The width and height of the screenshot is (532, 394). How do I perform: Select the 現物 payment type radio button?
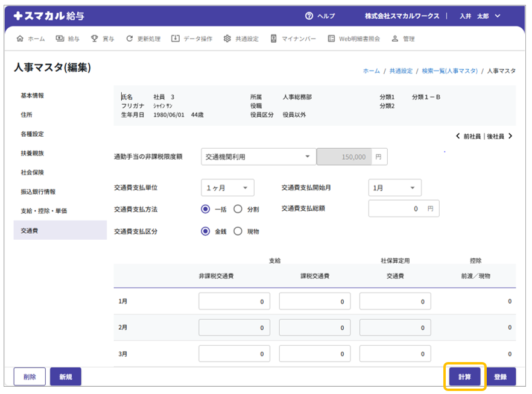coord(238,231)
